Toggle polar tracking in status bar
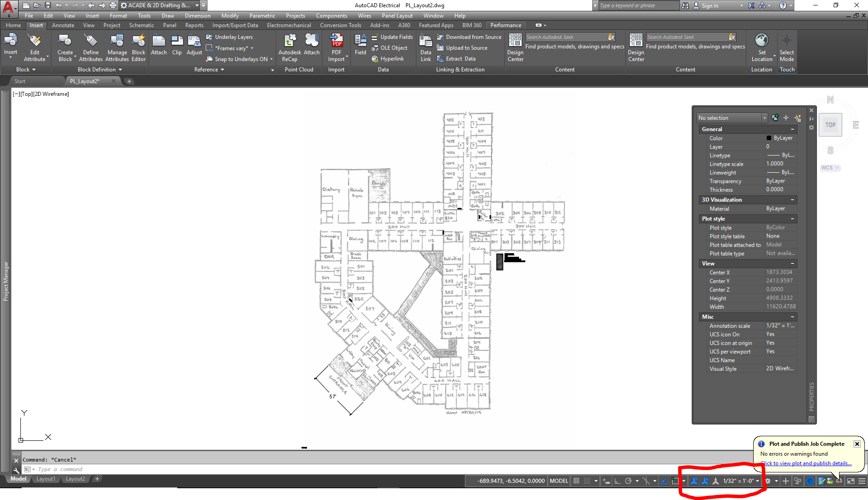Image resolution: width=868 pixels, height=500 pixels. (628, 481)
